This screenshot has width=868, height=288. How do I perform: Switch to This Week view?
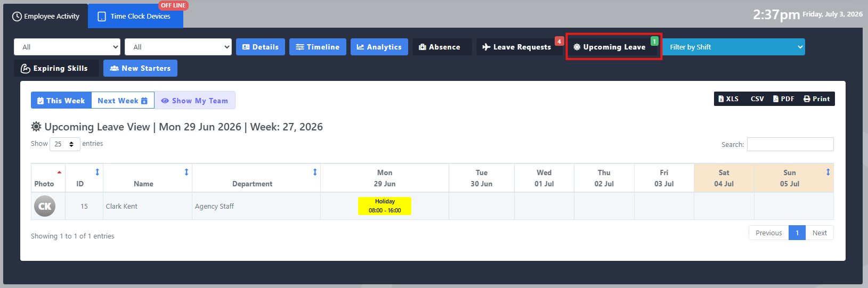tap(61, 100)
